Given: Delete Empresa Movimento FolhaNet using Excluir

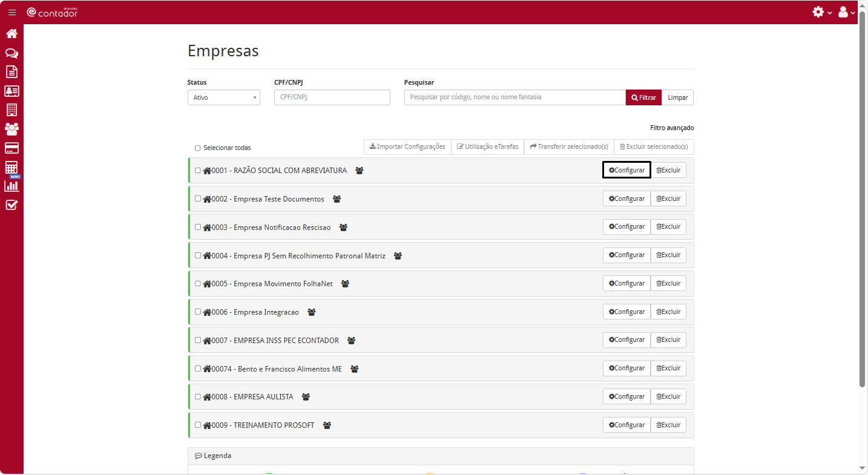Looking at the screenshot, I should click(668, 283).
